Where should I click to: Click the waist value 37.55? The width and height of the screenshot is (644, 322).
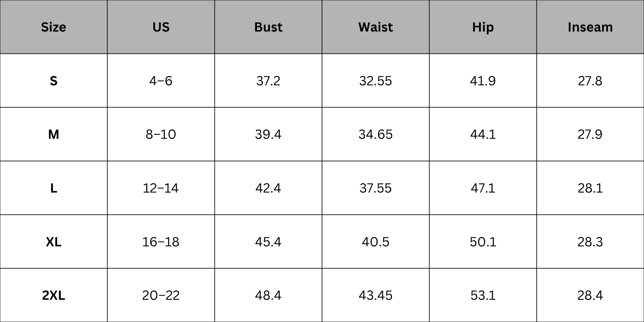pyautogui.click(x=375, y=188)
